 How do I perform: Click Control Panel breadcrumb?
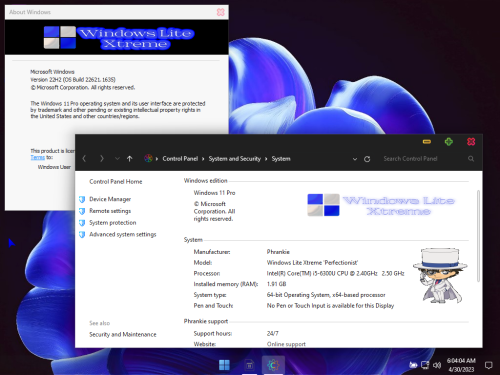[180, 159]
